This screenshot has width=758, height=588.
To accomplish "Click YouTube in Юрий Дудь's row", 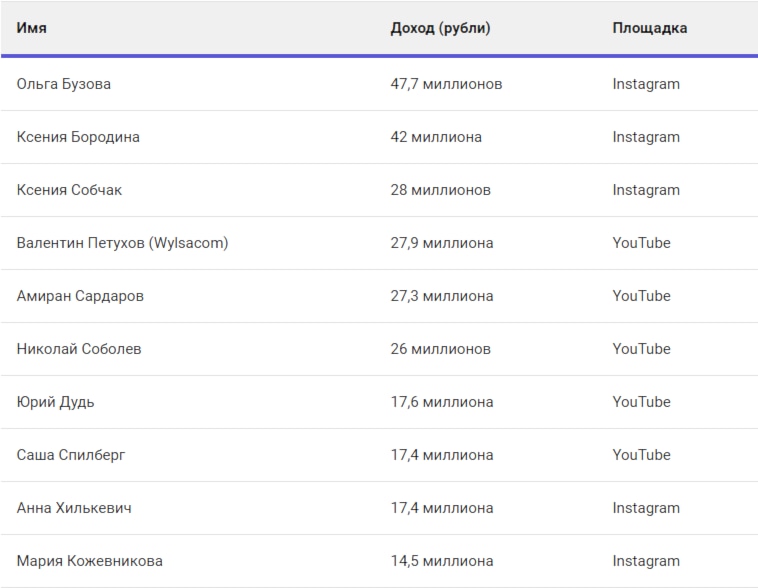I will pyautogui.click(x=641, y=402).
